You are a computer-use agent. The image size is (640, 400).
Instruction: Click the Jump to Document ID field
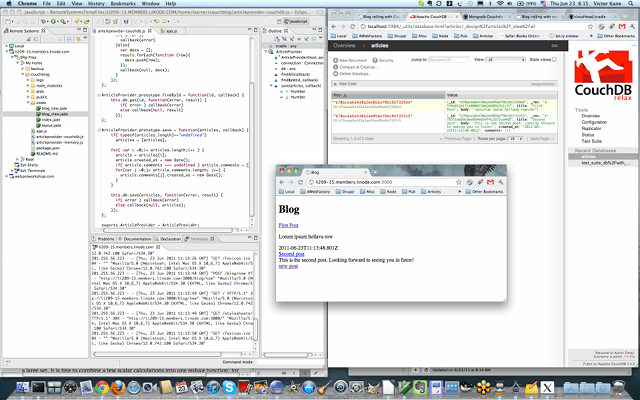[448, 60]
